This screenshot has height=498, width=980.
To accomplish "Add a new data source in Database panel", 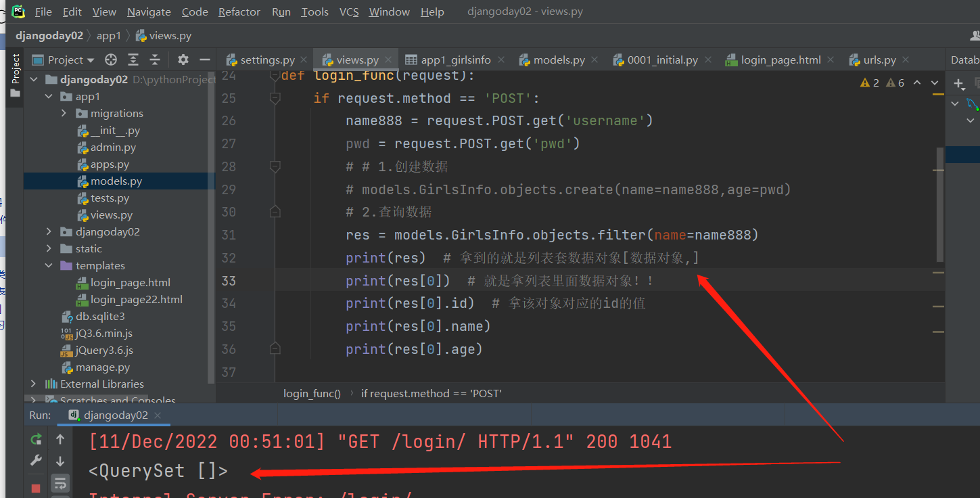I will click(958, 84).
